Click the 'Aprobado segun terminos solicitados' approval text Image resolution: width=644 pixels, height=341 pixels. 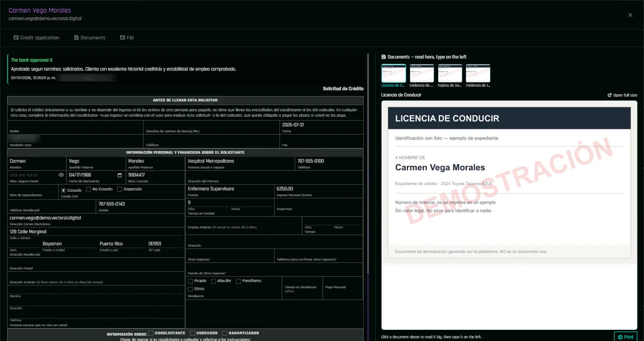pyautogui.click(x=123, y=69)
